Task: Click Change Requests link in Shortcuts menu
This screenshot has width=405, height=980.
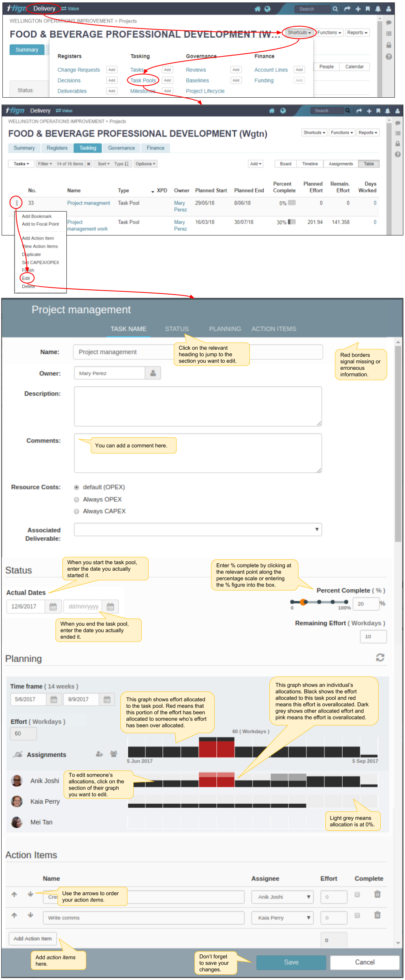Action: 79,70
